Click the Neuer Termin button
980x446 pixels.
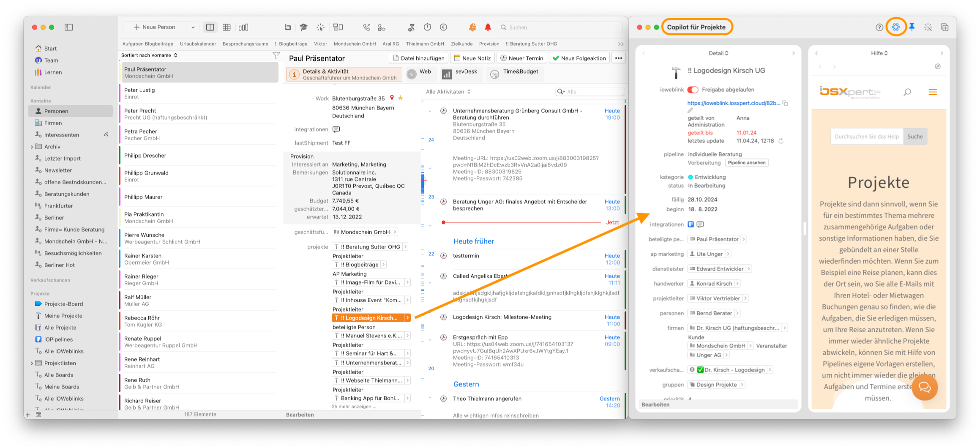(x=521, y=58)
